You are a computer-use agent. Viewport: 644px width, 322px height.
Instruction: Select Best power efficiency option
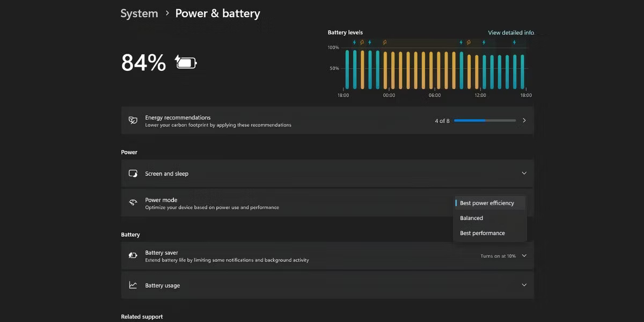coord(489,203)
